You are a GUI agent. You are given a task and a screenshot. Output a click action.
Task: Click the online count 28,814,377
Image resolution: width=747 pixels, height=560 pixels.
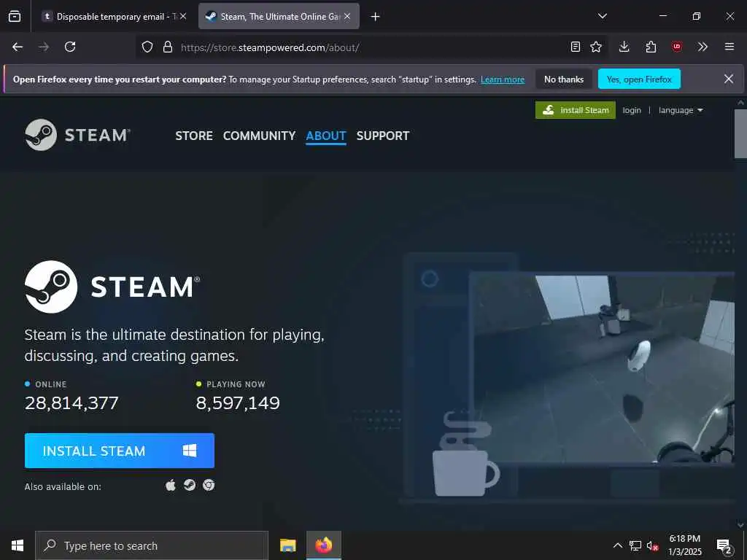71,403
